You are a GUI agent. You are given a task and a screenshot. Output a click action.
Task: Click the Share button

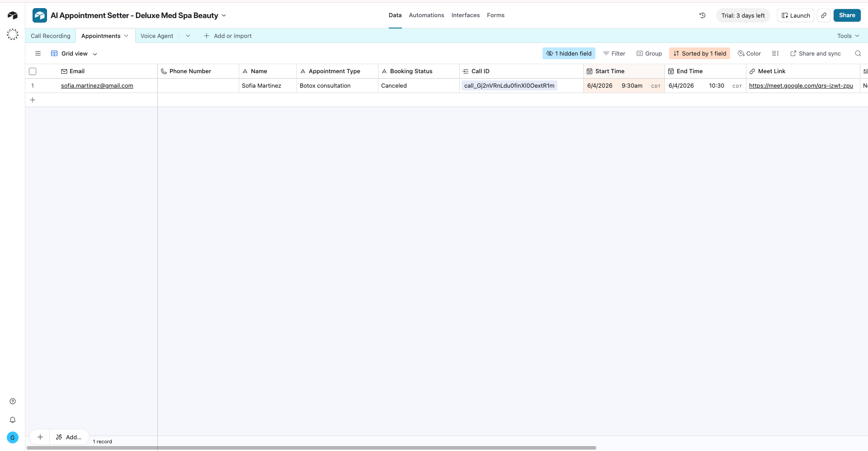tap(847, 15)
